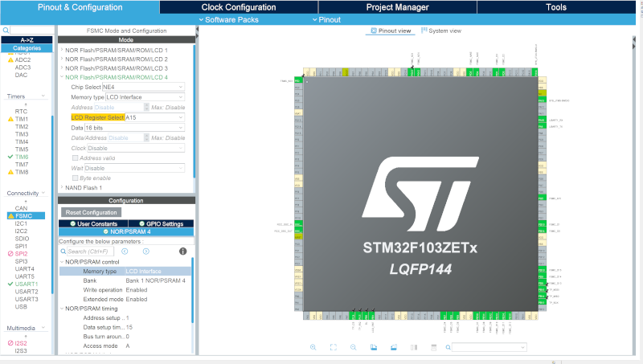This screenshot has width=643, height=364.
Task: Open the Memory type dropdown
Action: 145,97
